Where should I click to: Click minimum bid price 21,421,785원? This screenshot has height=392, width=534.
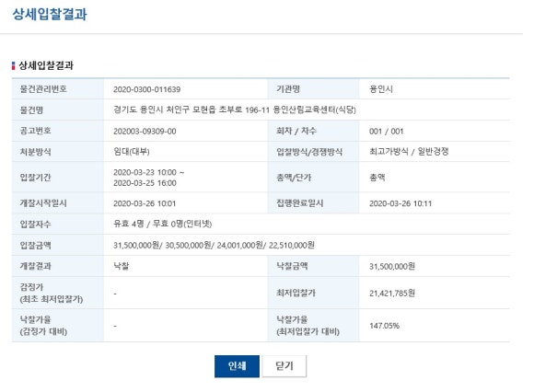(392, 293)
